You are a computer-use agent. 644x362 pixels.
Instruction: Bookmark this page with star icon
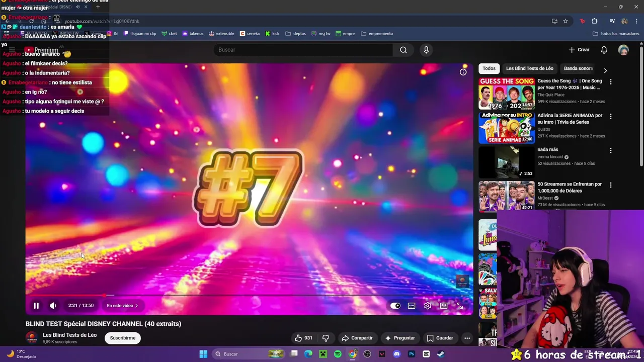(x=566, y=21)
